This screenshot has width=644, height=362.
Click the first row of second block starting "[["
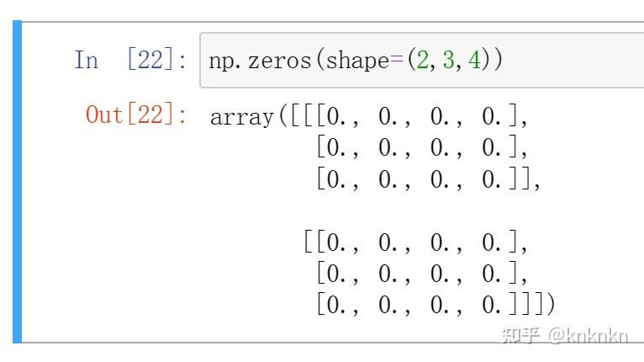point(415,242)
